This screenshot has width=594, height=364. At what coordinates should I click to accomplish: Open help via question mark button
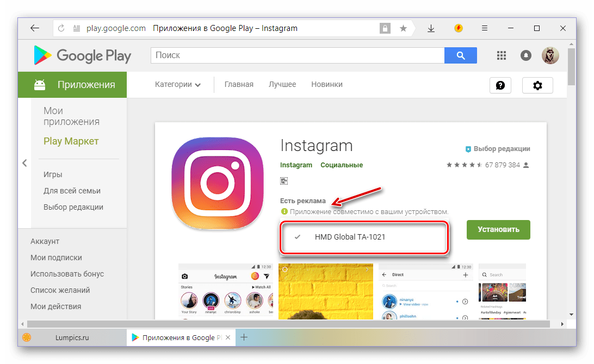[x=500, y=85]
